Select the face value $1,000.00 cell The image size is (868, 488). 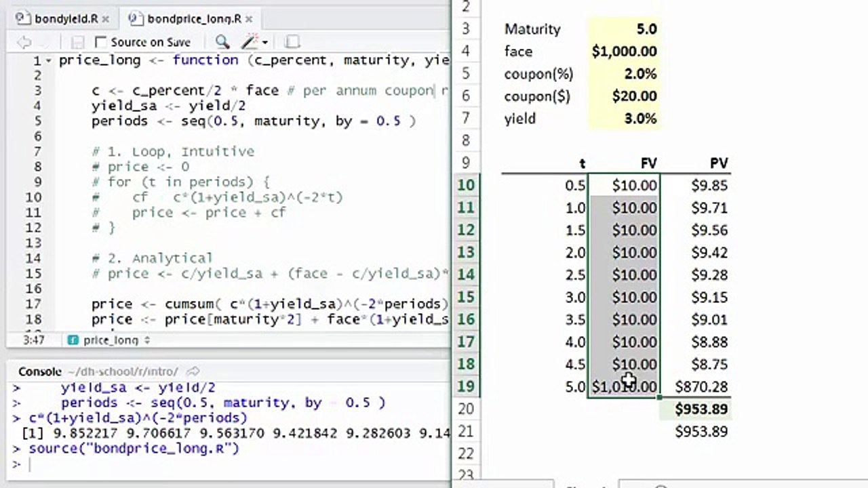click(624, 51)
